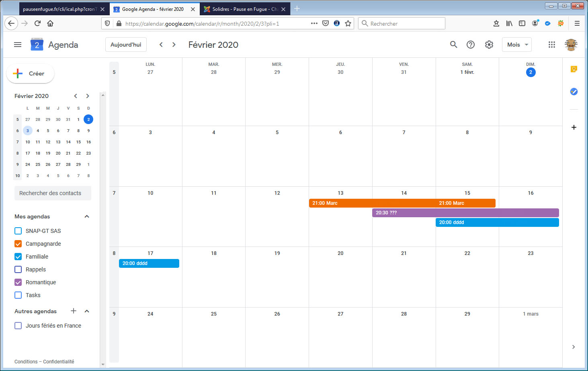Image resolution: width=588 pixels, height=371 pixels.
Task: Collapse the Autres agendas section
Action: [86, 311]
